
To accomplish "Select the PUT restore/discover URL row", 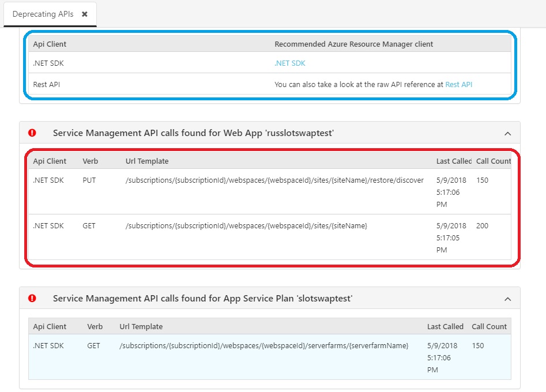I will click(274, 180).
